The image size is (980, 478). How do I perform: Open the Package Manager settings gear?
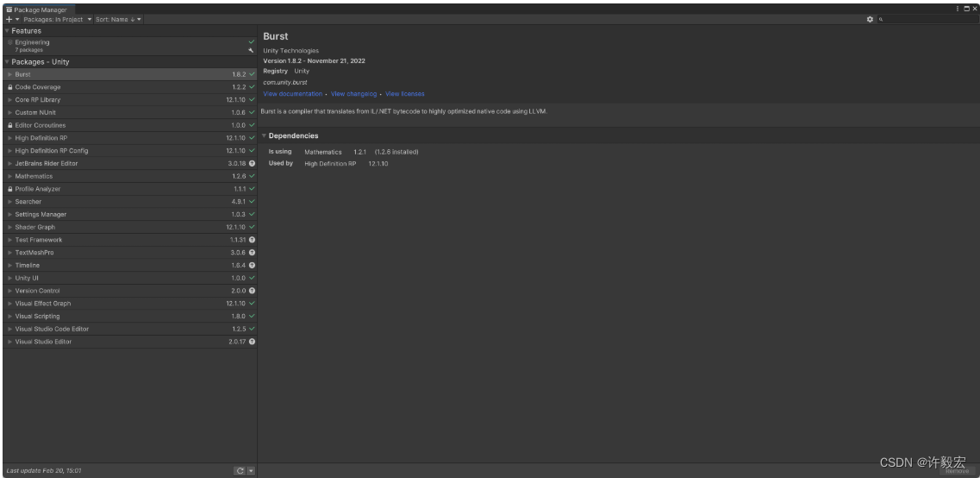tap(870, 19)
